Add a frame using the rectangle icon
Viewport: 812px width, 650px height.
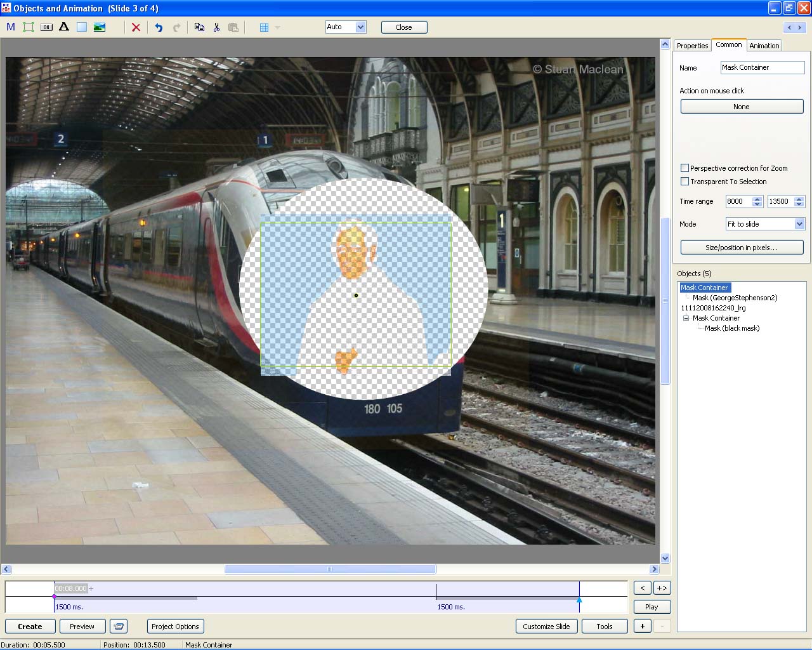click(29, 27)
